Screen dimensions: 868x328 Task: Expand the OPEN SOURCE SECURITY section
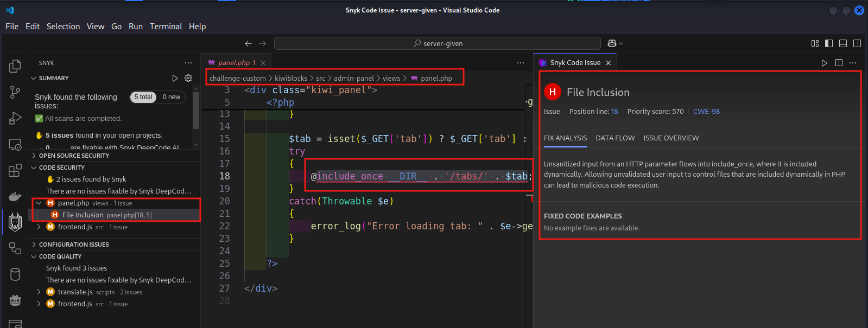tap(34, 156)
